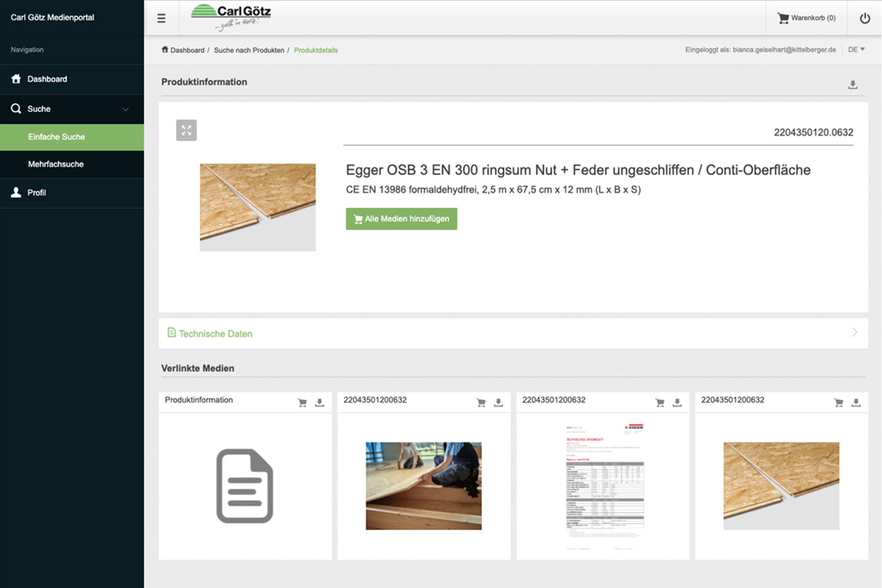
Task: Click the main OSB product image
Action: coord(258,207)
